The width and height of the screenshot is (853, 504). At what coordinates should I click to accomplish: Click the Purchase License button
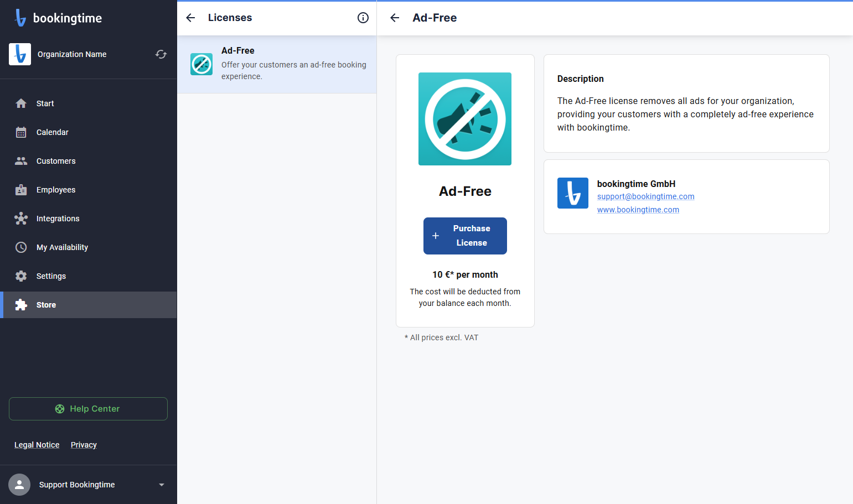465,236
